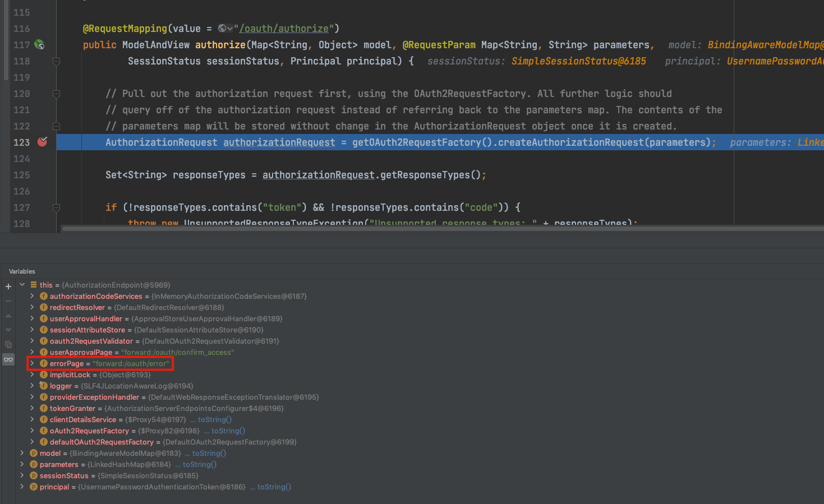Viewport: 824px width, 504px height.
Task: Click the @RequestMapping annotation
Action: (x=125, y=29)
